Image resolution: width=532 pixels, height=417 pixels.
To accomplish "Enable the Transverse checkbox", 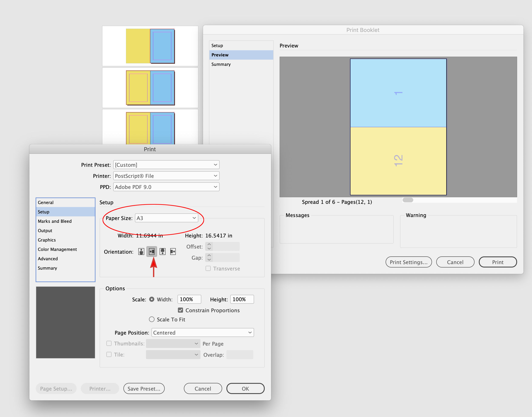I will 208,268.
